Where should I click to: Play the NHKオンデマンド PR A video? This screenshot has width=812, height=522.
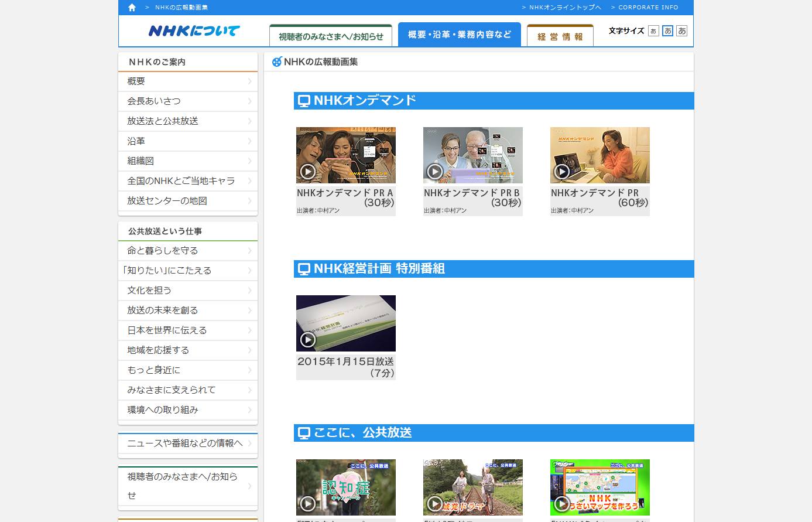pos(346,155)
